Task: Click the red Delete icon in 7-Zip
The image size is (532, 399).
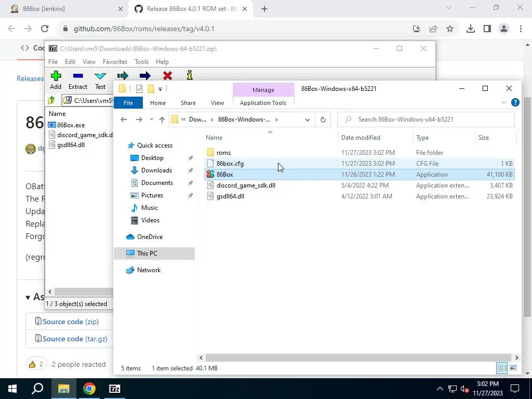Action: click(167, 75)
